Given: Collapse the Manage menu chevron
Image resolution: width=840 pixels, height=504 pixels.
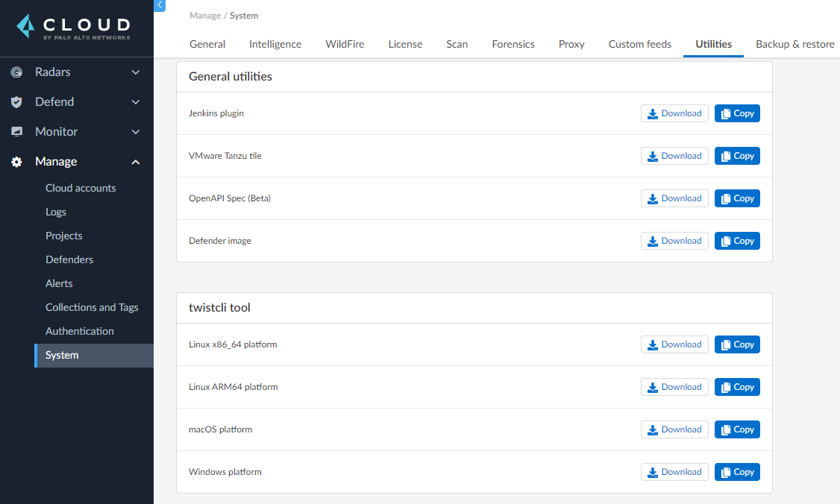Looking at the screenshot, I should click(x=136, y=162).
